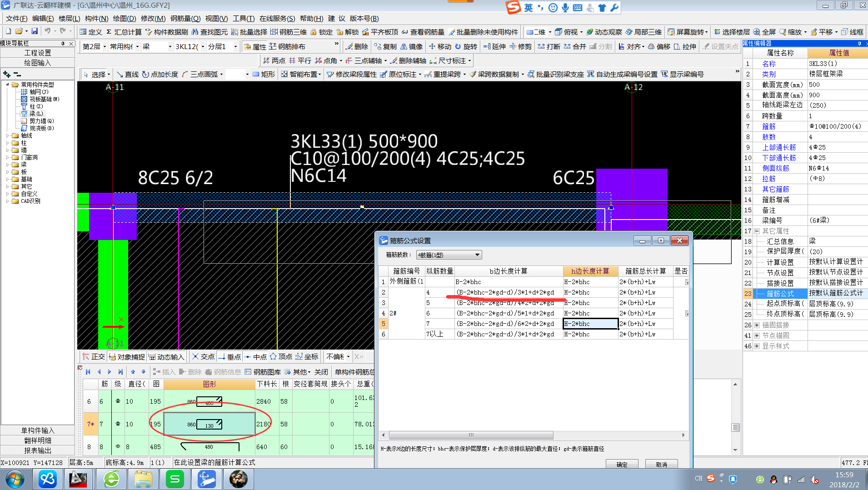The image size is (868, 490).
Task: Toggle 垂点 perpendicular snap
Action: 229,357
